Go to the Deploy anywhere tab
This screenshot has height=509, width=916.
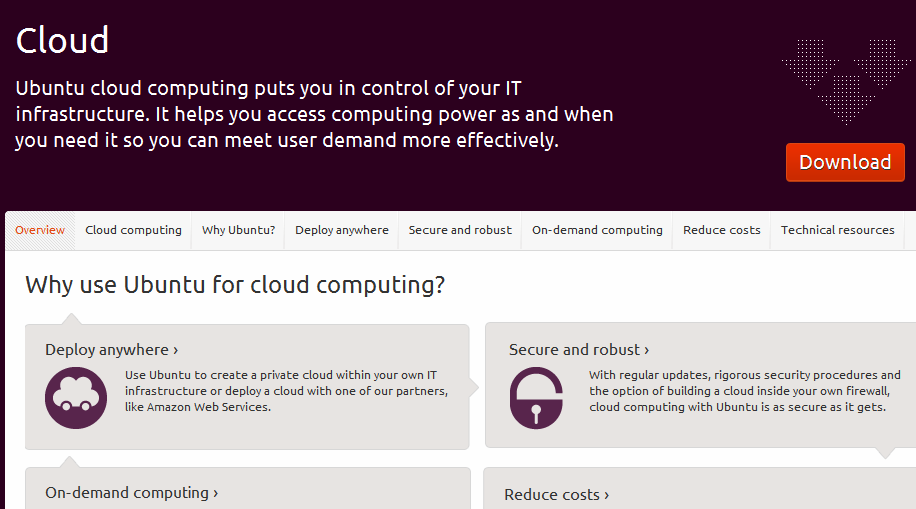(x=342, y=230)
